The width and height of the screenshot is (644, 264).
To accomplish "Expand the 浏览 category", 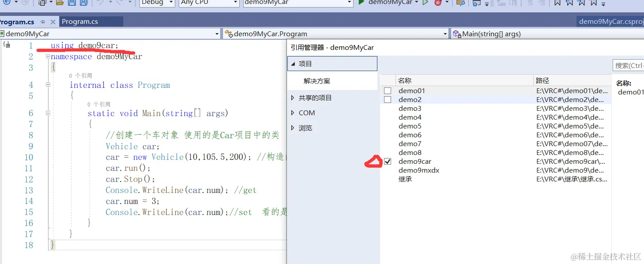I will point(293,128).
